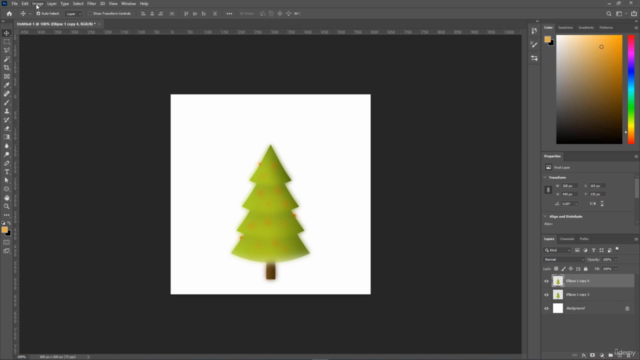Switch to the Gradients tab
Viewport: 640px width, 360px height.
tap(586, 28)
